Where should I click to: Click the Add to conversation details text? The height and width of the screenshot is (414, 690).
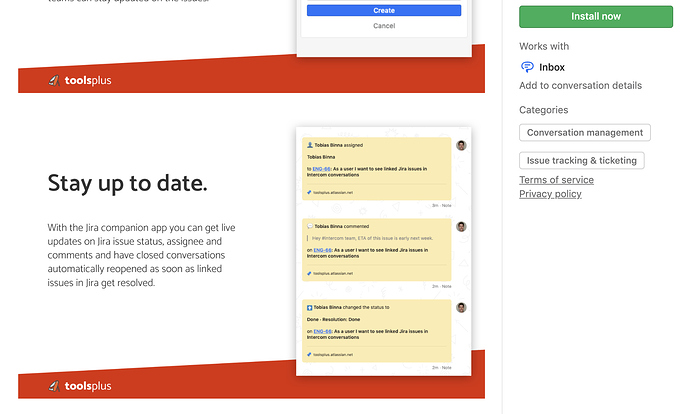point(580,85)
